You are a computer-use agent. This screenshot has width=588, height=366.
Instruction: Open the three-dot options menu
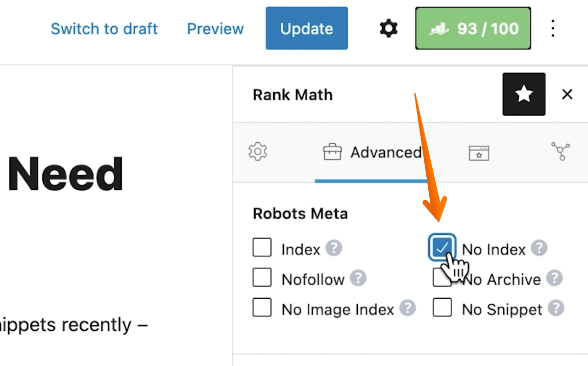click(x=552, y=29)
